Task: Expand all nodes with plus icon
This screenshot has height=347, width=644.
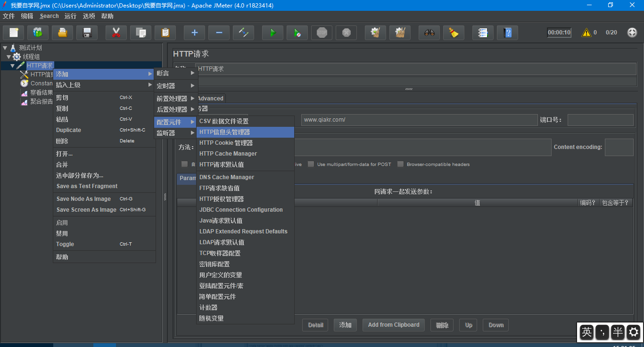Action: pos(195,33)
